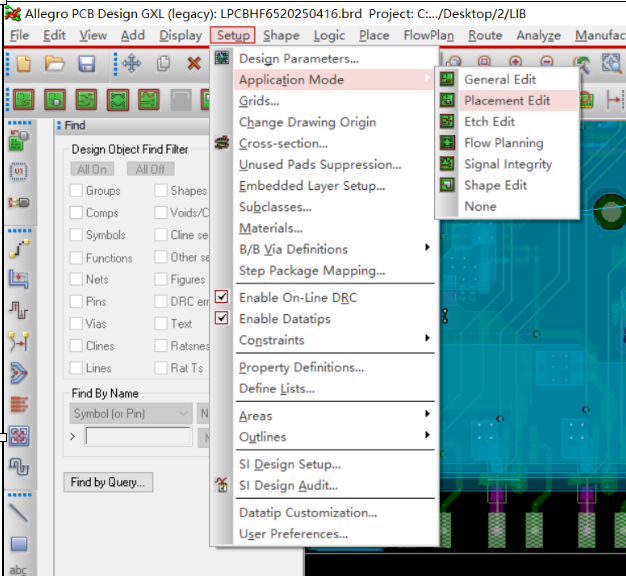This screenshot has height=576, width=626.
Task: Check the Symbols checkbox in Find filter
Action: 76,235
